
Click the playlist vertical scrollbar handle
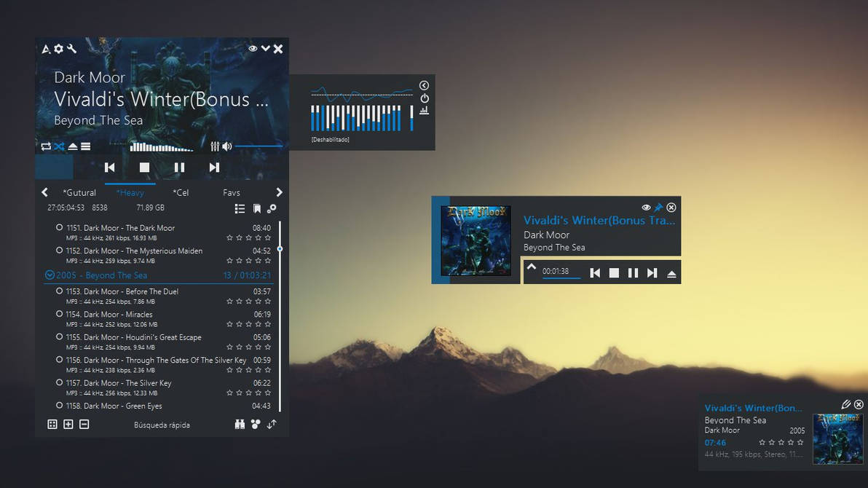tap(280, 249)
